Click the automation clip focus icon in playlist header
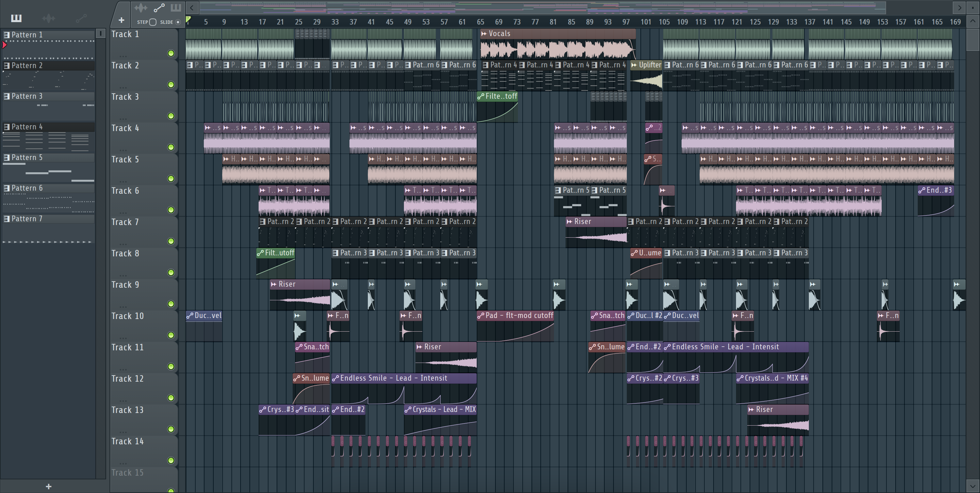This screenshot has height=493, width=980. (159, 7)
